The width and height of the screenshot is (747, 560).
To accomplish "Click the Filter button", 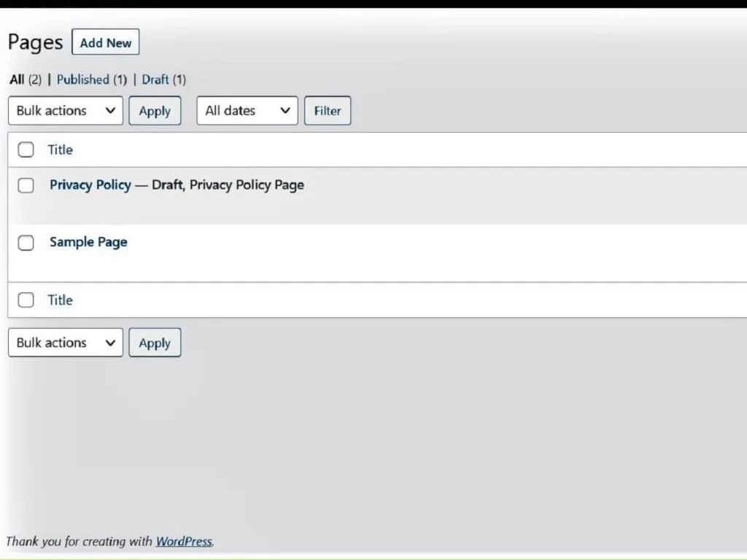I will tap(328, 111).
